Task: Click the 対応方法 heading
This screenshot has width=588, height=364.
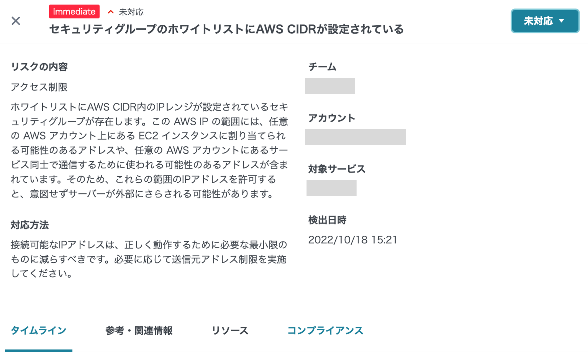Action: 30,225
